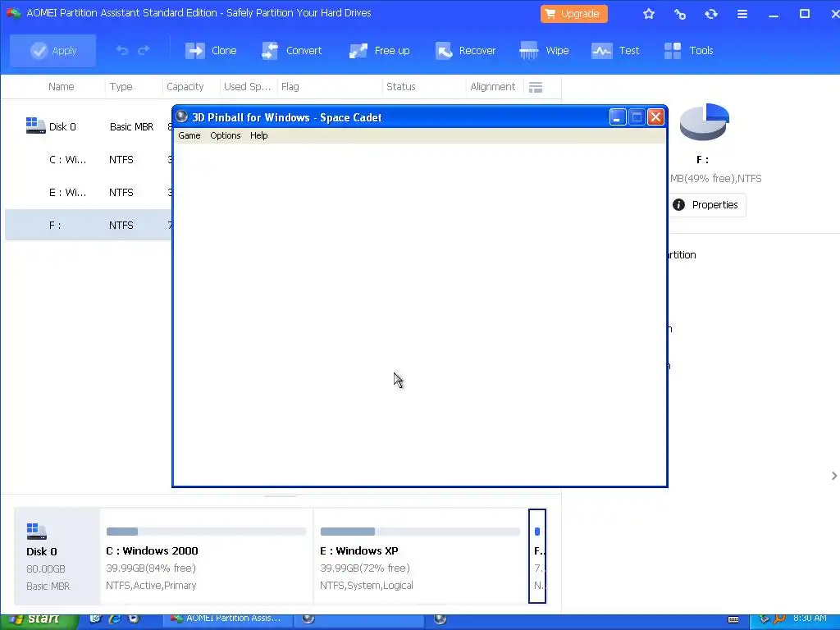Select the E : Windows XP partition block
This screenshot has height=630, width=840.
click(420, 556)
